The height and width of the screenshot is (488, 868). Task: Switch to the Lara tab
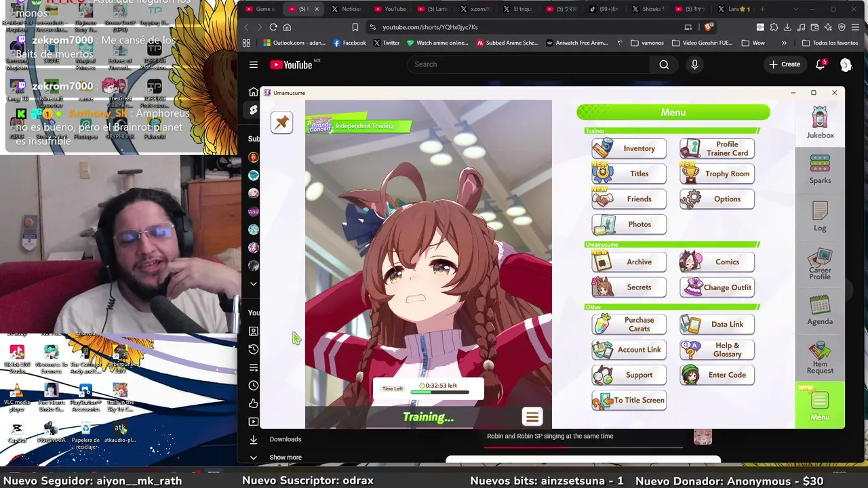click(x=733, y=9)
